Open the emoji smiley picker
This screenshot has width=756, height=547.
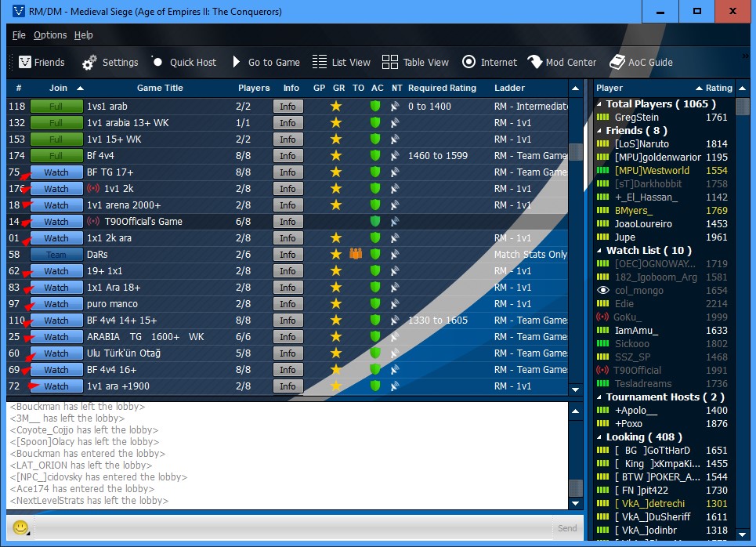coord(20,527)
